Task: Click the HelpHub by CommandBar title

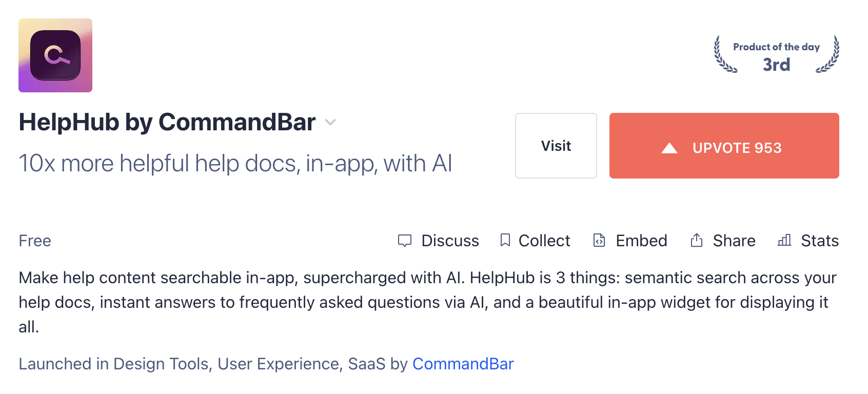Action: coord(167,122)
